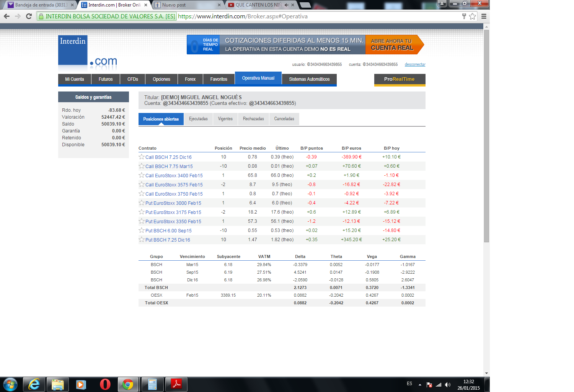Toggle favorite star for Call EuroStoxx 3575 Feb15
574x392 pixels.
[x=142, y=185]
